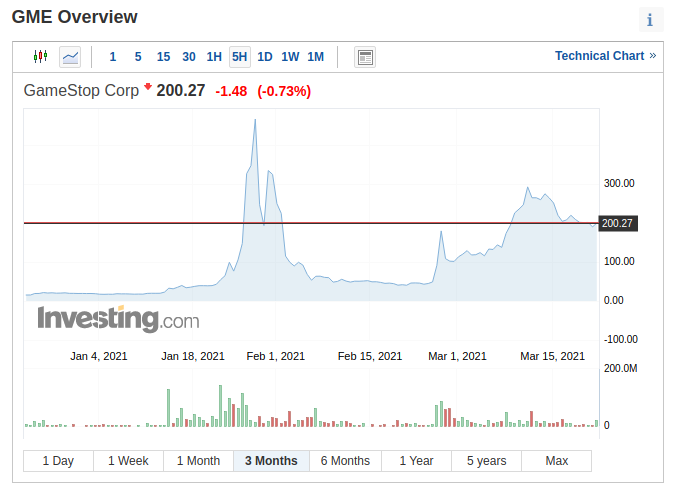Show the Max range
The width and height of the screenshot is (674, 486).
coord(557,461)
